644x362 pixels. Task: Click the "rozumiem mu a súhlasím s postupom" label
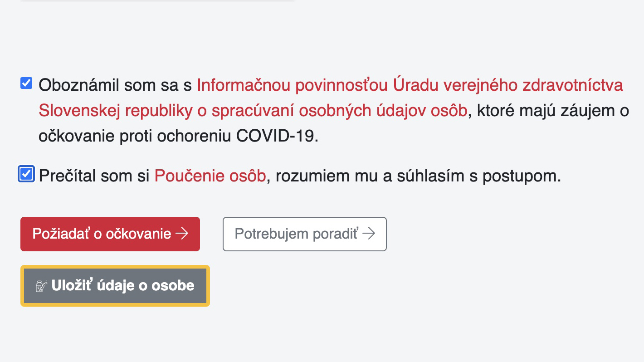[x=418, y=176]
